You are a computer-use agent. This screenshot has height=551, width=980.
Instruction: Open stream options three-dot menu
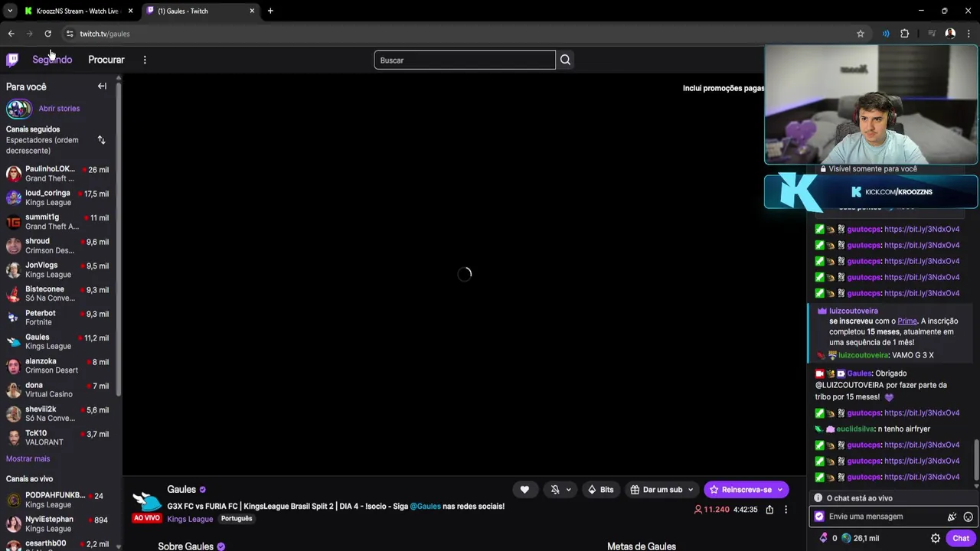pyautogui.click(x=786, y=510)
